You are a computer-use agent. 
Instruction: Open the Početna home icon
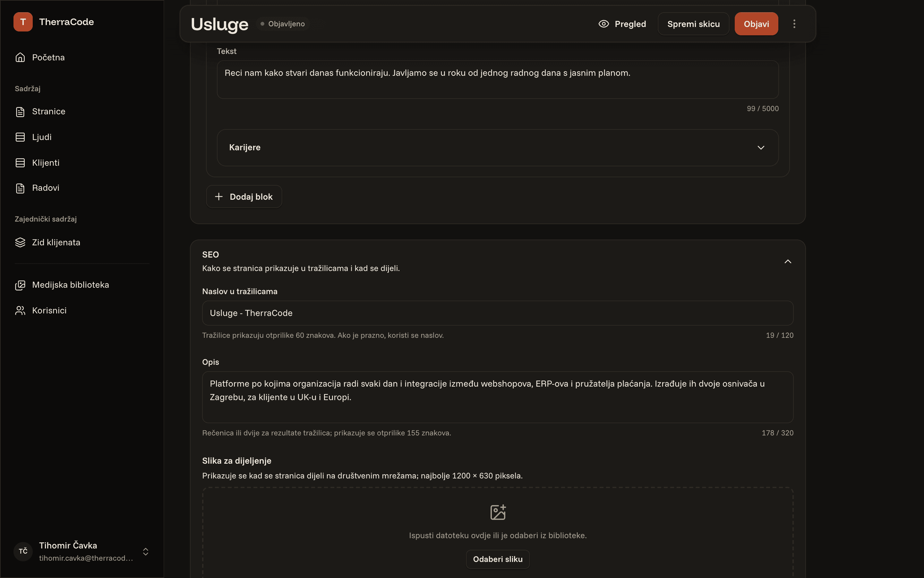point(20,57)
